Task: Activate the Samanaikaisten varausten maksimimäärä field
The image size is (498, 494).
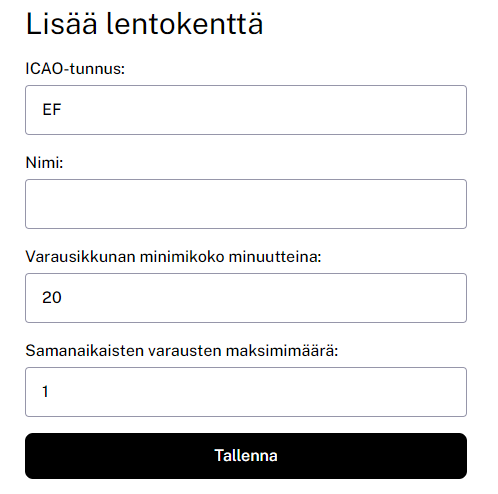Action: coord(246,392)
